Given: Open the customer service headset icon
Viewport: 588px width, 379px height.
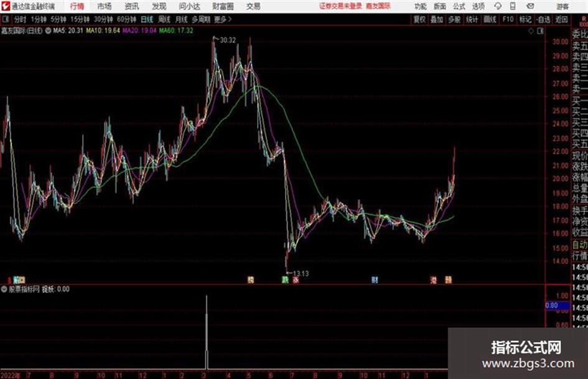Looking at the screenshot, I should coord(498,6).
